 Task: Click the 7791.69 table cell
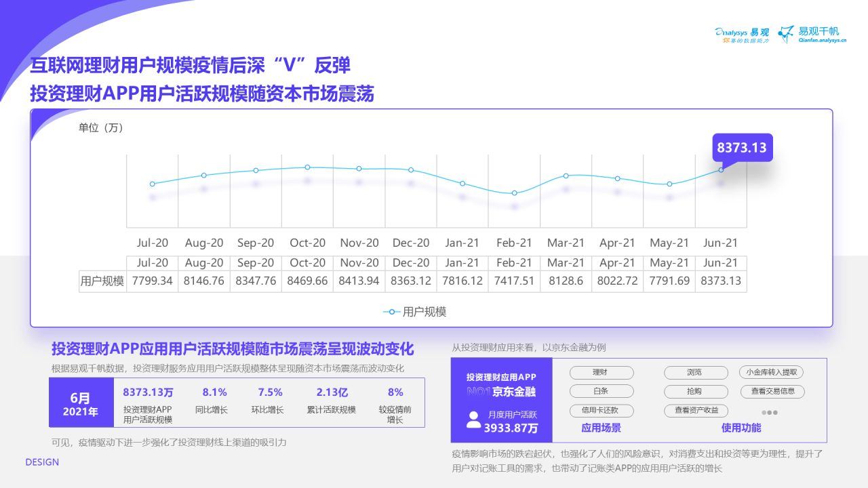tap(669, 281)
